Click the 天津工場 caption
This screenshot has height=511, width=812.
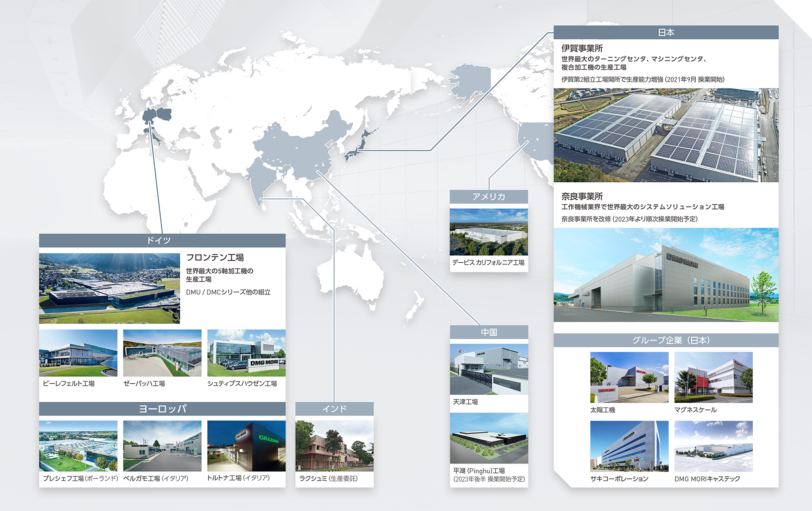point(465,402)
